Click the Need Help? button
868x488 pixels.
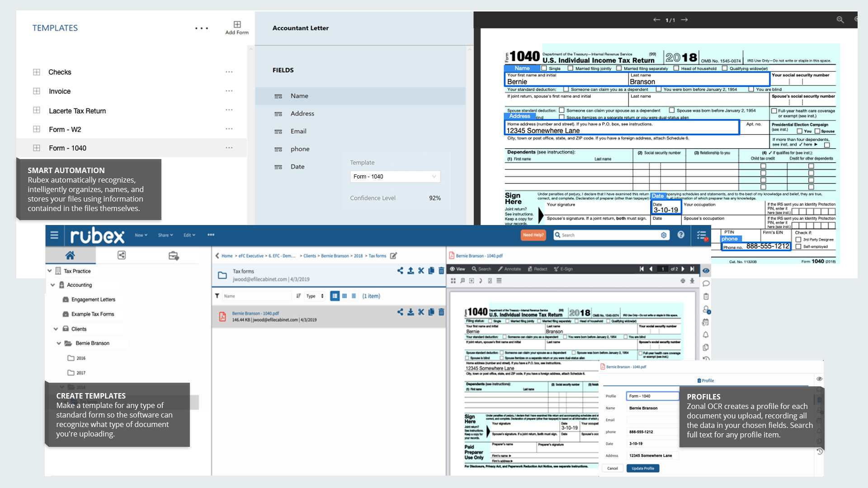tap(533, 235)
